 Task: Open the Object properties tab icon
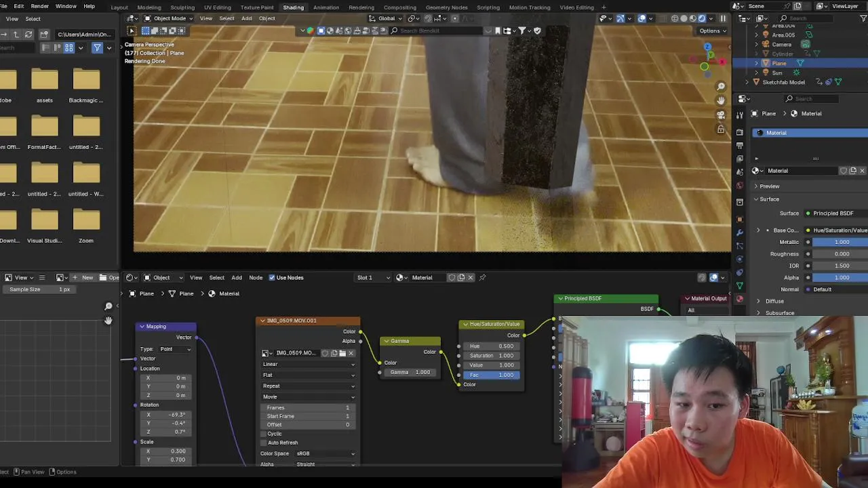coord(740,220)
